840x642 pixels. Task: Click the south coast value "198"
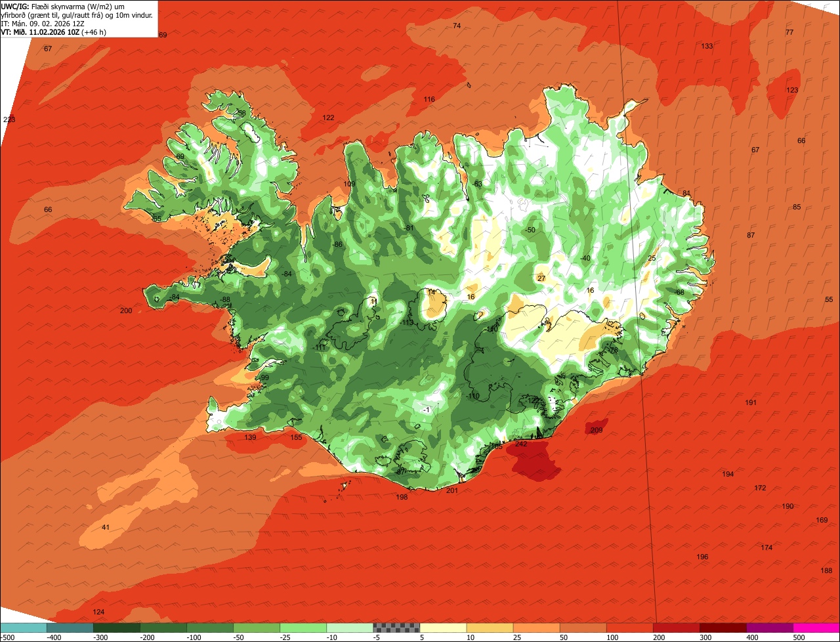[x=402, y=497]
